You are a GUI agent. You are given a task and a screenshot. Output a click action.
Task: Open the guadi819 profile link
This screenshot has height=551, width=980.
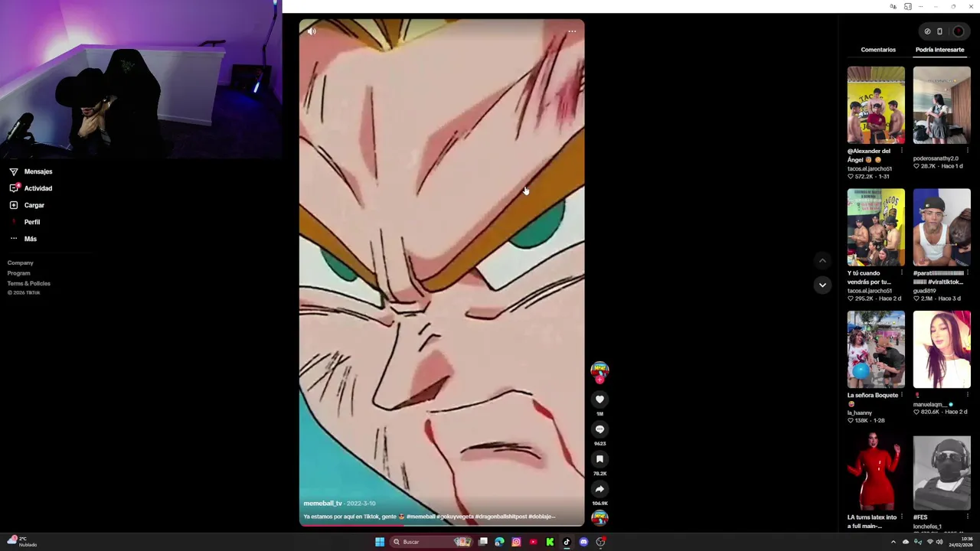[925, 291]
